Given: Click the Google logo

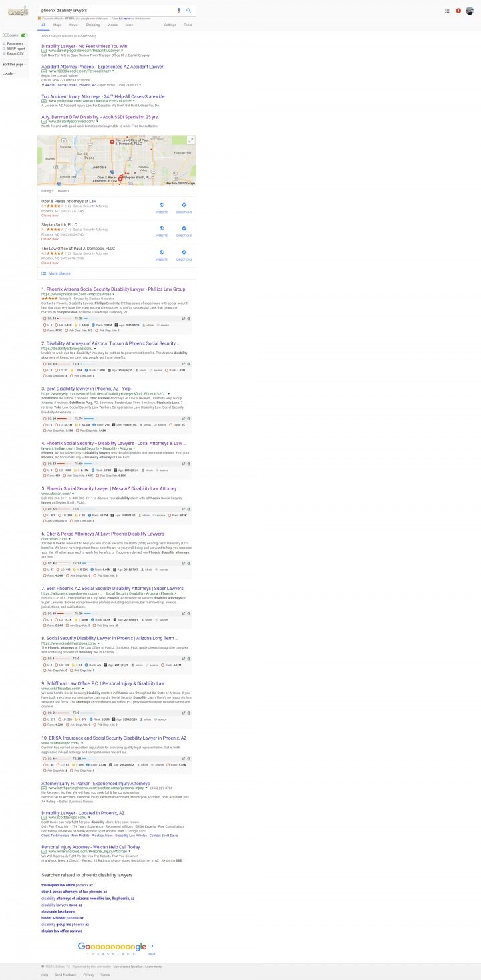Looking at the screenshot, I should tap(18, 10).
